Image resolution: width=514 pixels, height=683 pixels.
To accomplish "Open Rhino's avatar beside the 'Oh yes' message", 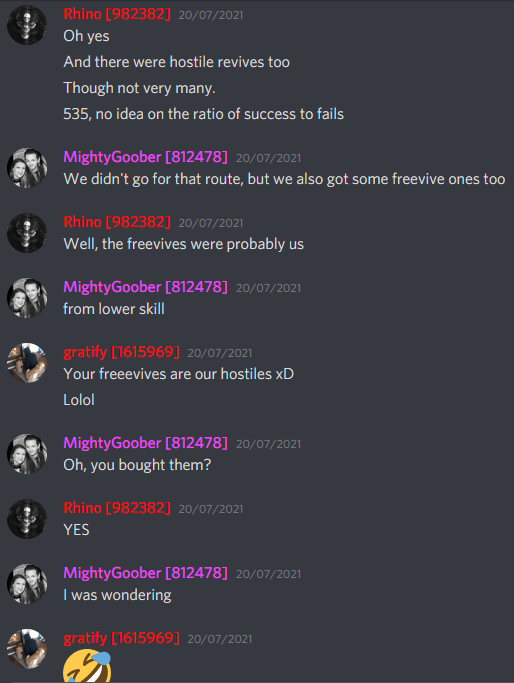I will [x=27, y=25].
